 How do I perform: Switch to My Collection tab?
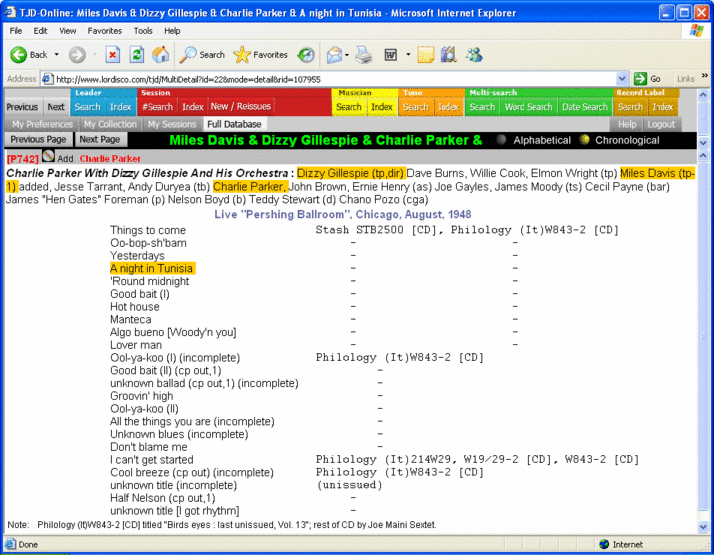tap(110, 124)
